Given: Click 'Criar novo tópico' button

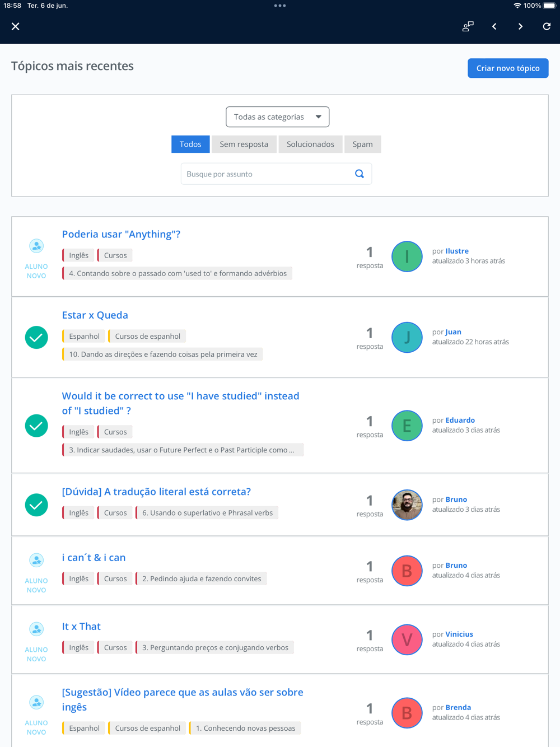Looking at the screenshot, I should [508, 68].
